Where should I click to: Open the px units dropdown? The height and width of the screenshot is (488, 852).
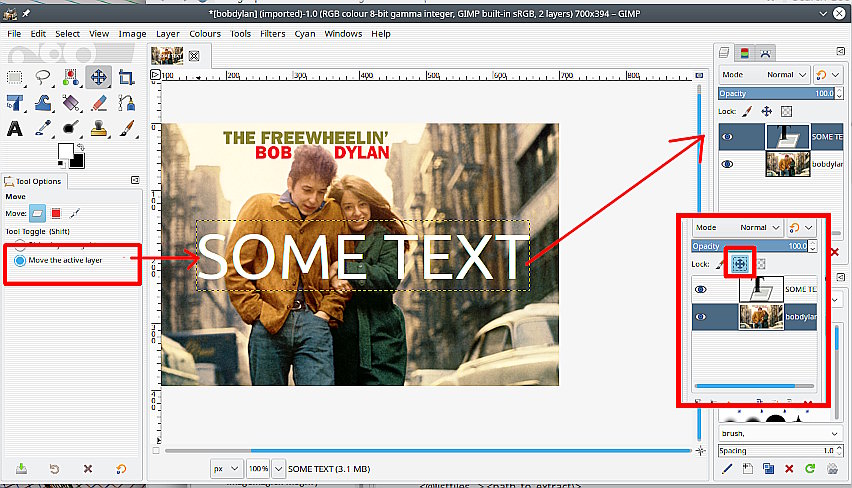(227, 468)
